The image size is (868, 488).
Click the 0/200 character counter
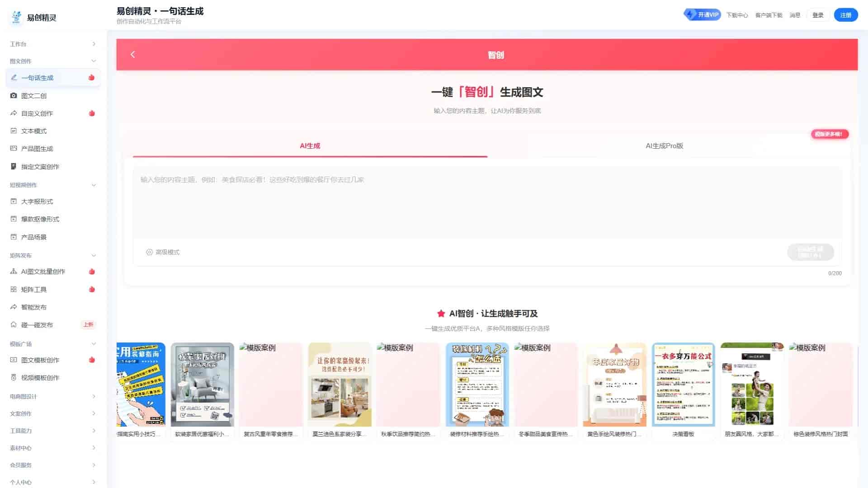point(835,273)
